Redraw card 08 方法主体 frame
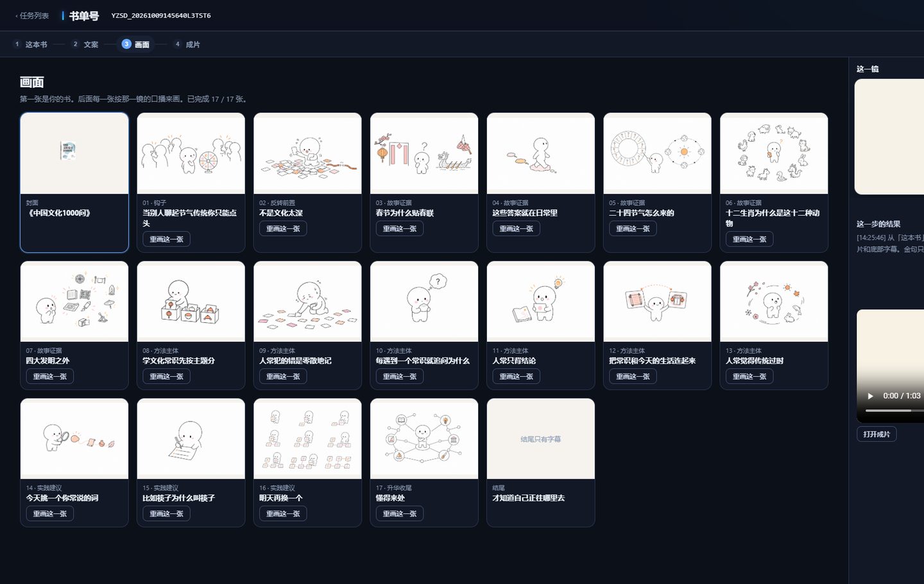The height and width of the screenshot is (584, 924). [166, 377]
